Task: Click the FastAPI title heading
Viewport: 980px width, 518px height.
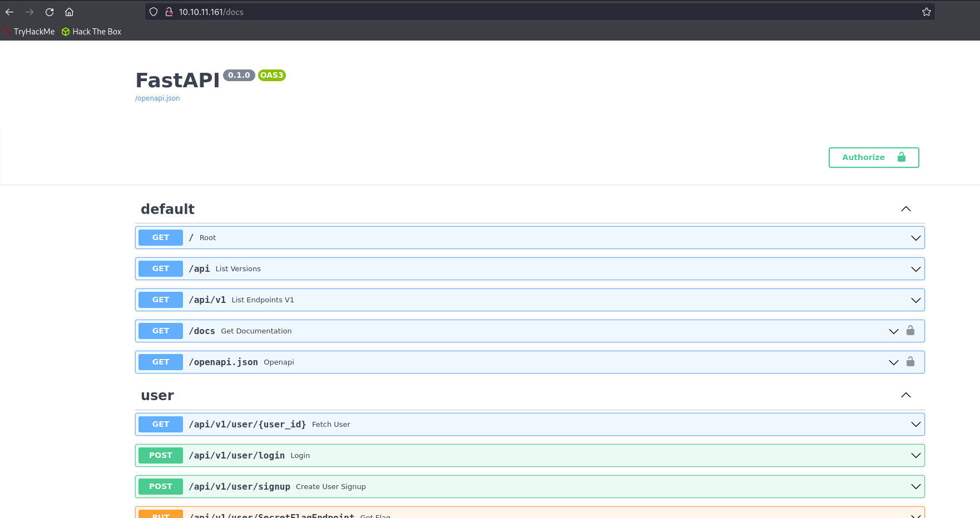Action: coord(178,80)
